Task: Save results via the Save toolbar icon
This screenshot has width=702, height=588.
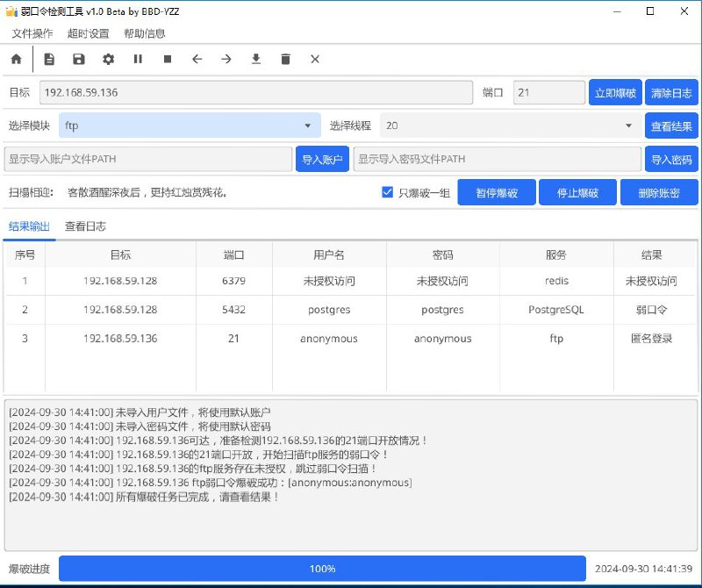Action: click(78, 59)
